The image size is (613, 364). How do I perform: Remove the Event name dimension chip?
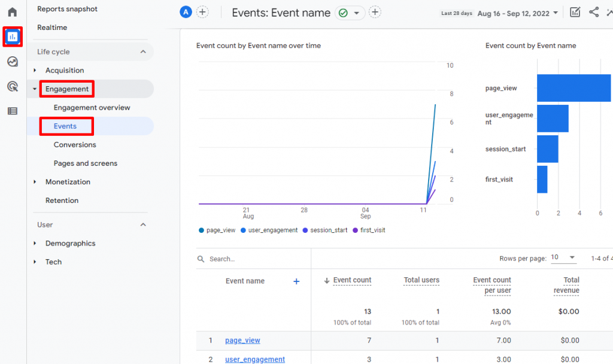(350, 12)
